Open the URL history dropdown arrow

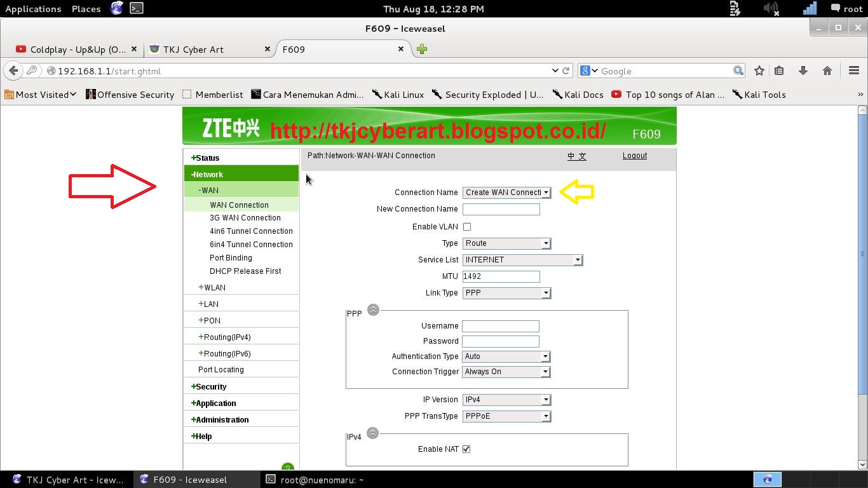[555, 71]
